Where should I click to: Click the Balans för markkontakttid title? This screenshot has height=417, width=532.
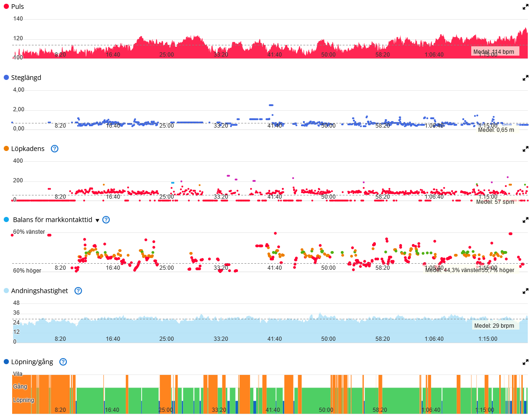pos(52,220)
